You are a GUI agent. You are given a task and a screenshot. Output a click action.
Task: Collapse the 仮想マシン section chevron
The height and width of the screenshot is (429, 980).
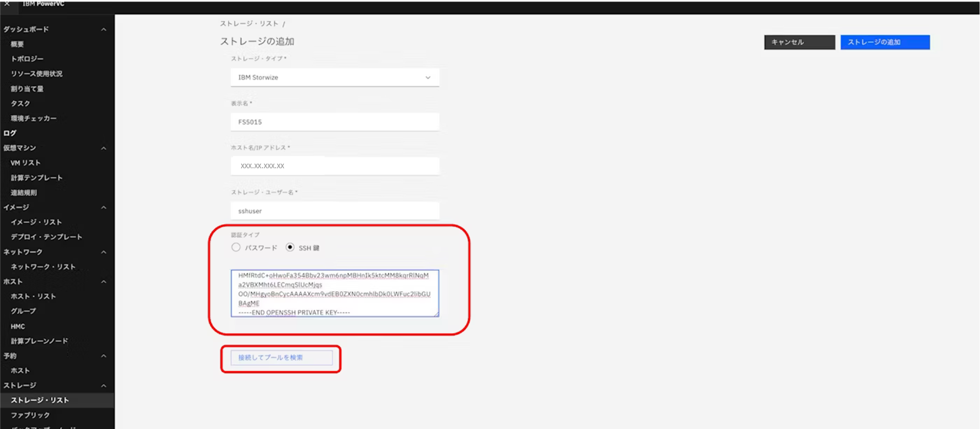[x=103, y=148]
